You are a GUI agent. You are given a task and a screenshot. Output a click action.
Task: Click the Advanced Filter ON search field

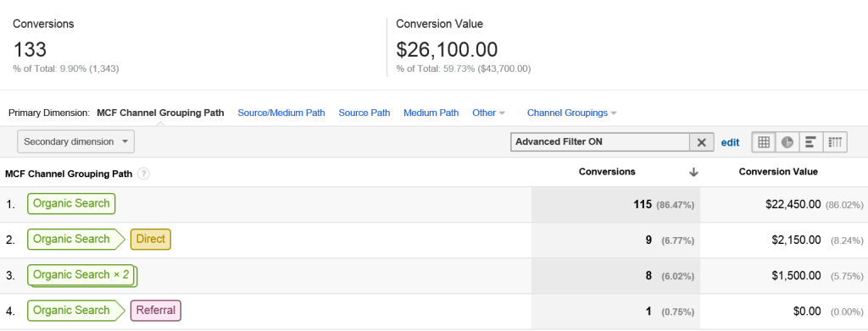(600, 142)
